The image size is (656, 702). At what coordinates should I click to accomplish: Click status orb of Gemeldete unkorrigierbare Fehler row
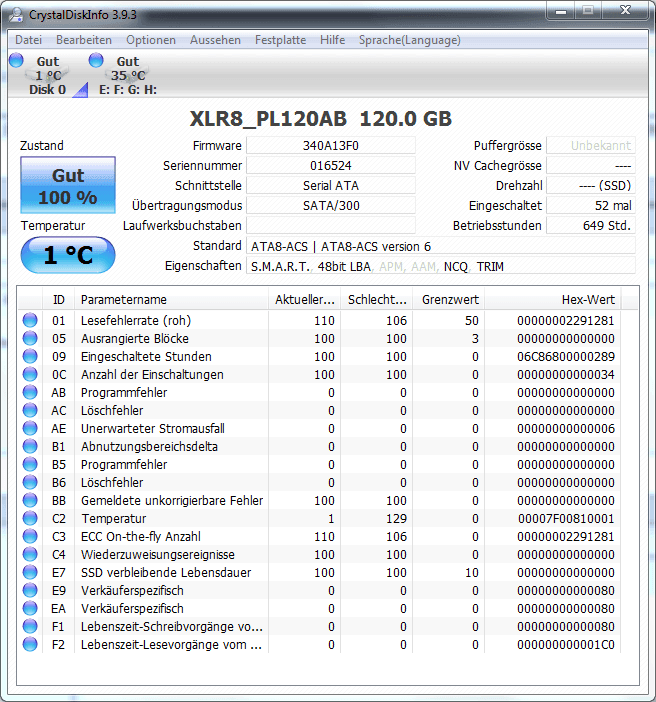point(30,500)
